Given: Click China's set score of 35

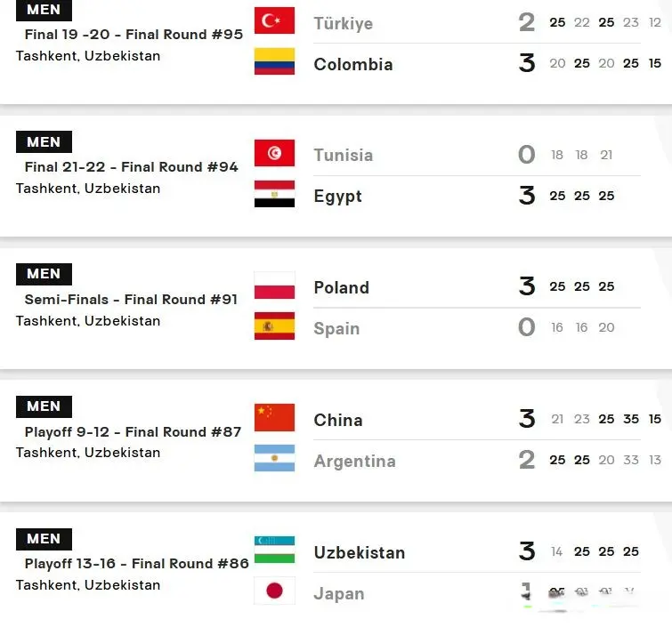Looking at the screenshot, I should coord(631,419).
